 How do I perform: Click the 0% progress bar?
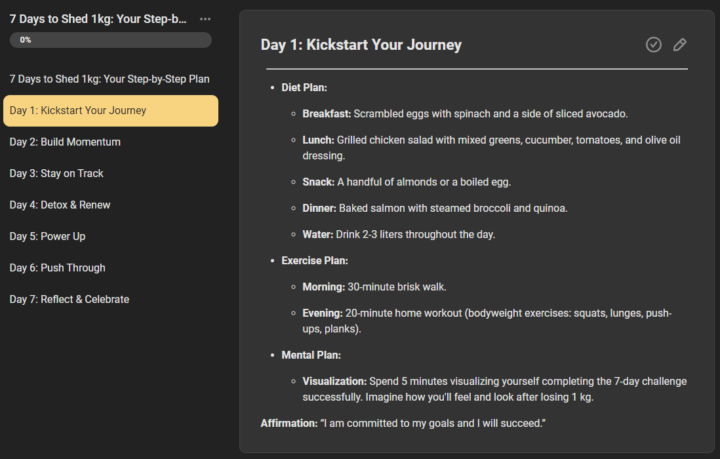(111, 40)
